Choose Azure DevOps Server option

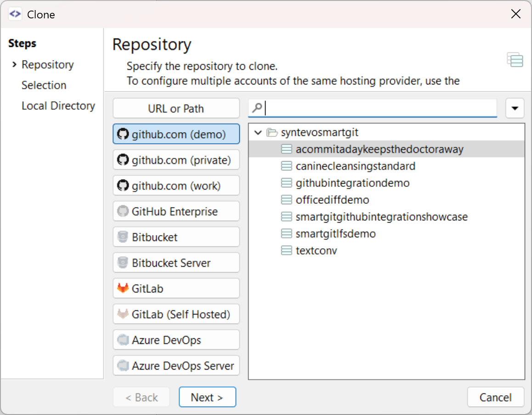point(176,365)
